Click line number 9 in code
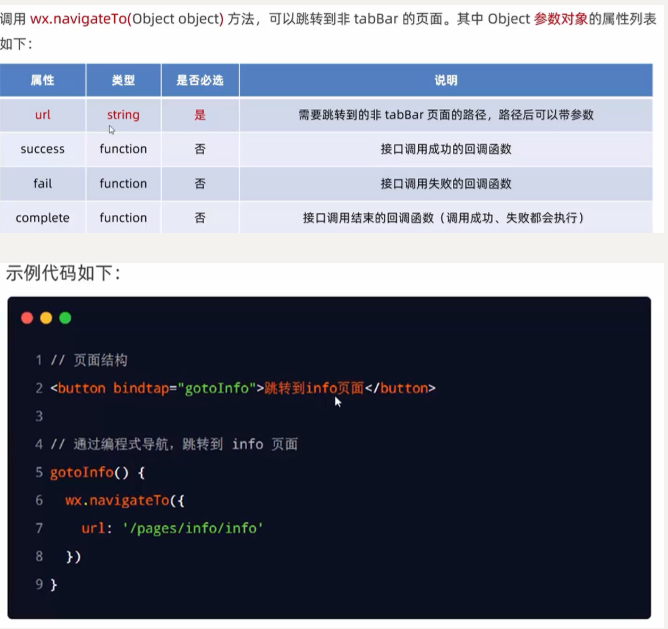The height and width of the screenshot is (629, 668). click(39, 584)
